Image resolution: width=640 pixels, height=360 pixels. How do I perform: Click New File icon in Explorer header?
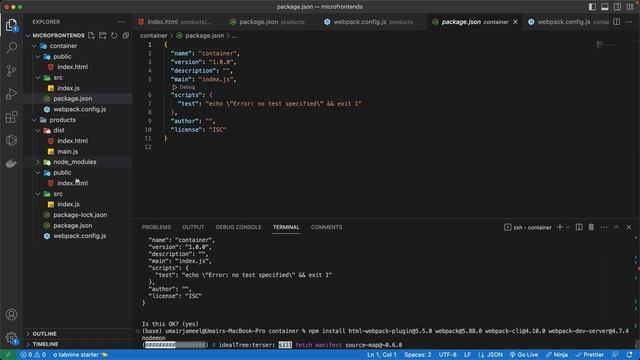(x=91, y=36)
